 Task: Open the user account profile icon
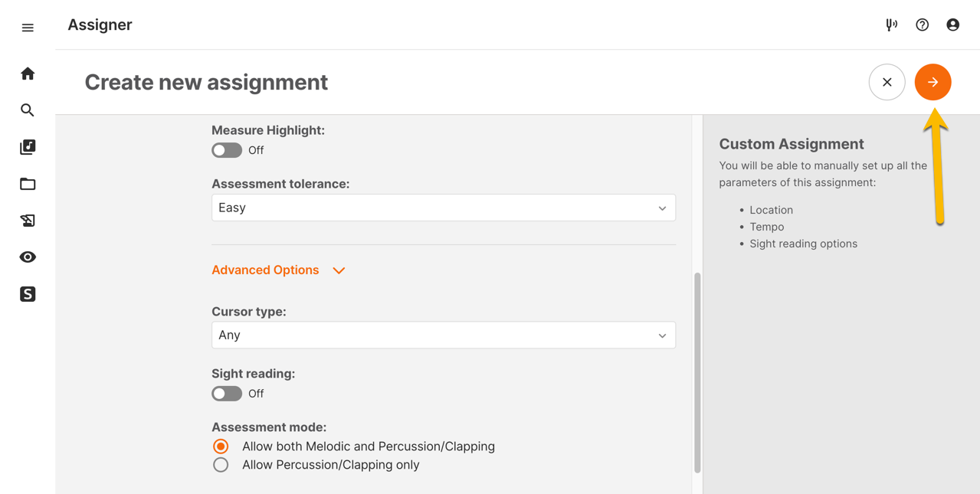(953, 25)
